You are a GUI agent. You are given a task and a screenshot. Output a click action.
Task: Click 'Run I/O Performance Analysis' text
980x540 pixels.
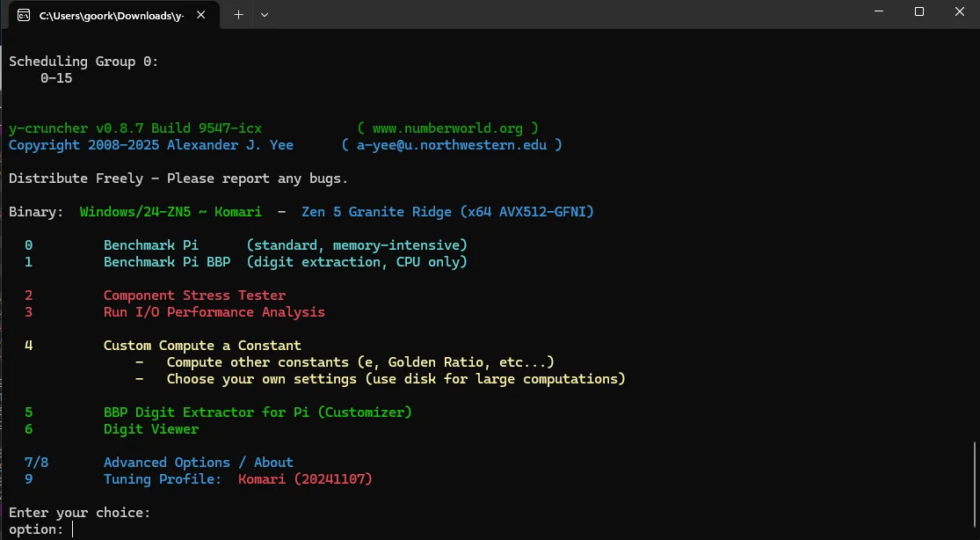pyautogui.click(x=214, y=312)
